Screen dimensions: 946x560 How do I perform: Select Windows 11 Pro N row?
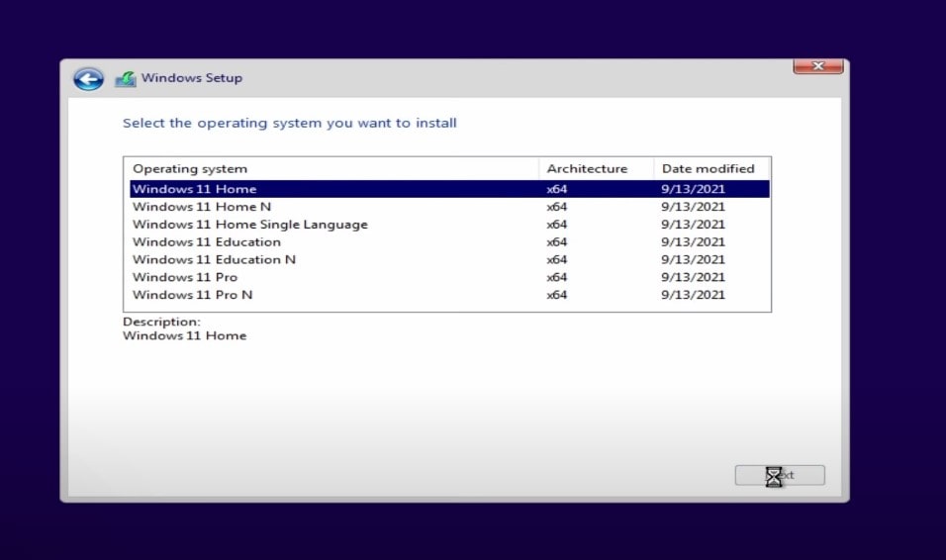192,295
